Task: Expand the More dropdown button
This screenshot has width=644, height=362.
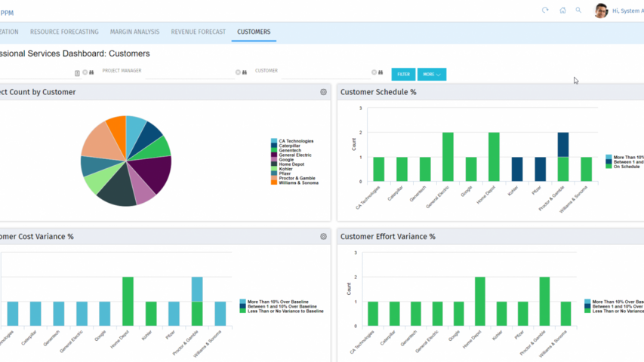Action: 431,75
